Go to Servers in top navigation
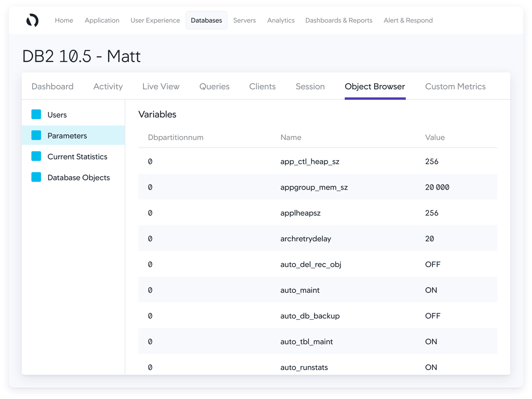Viewport: 532px width, 399px height. pyautogui.click(x=244, y=20)
